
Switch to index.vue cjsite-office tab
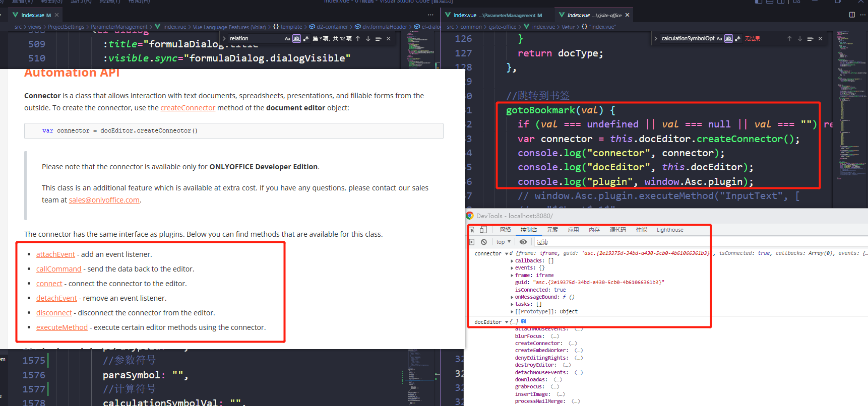pos(594,15)
